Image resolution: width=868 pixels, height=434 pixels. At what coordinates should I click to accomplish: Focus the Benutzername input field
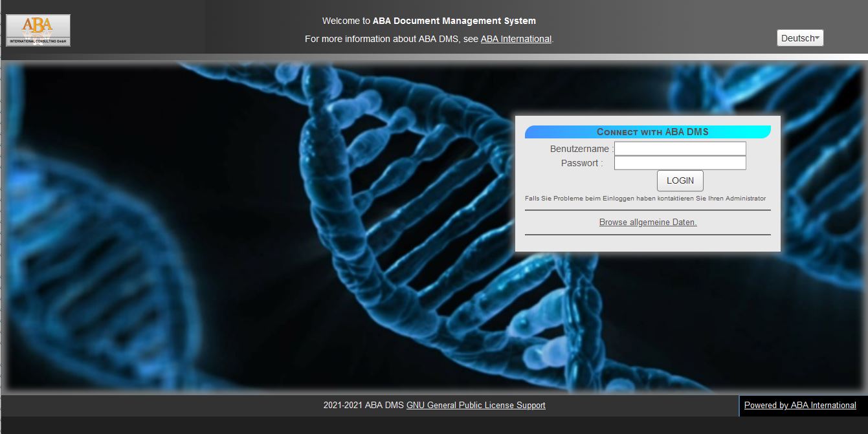coord(680,149)
